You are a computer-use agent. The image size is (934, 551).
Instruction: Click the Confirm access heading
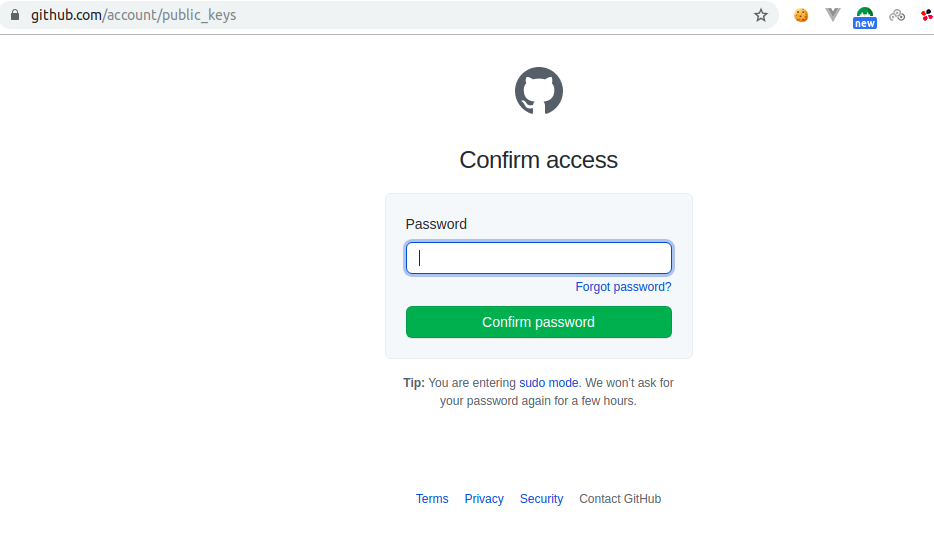pos(539,160)
